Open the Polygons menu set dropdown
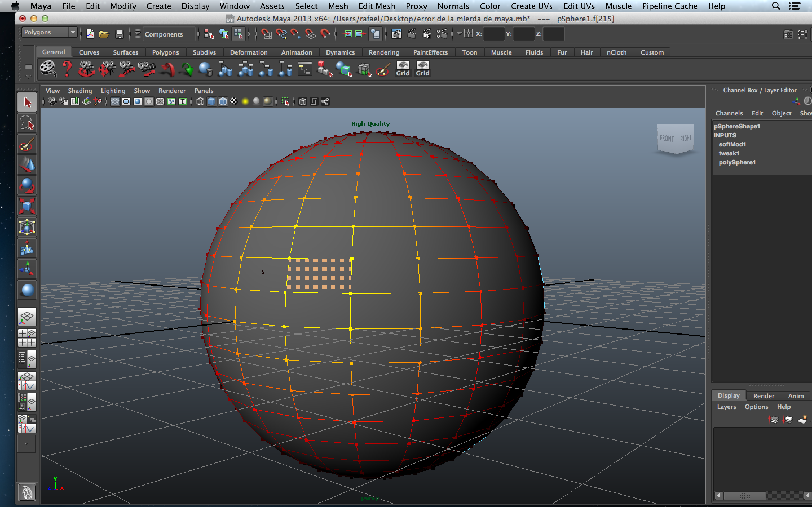Screen dimensions: 812x507 49,32
